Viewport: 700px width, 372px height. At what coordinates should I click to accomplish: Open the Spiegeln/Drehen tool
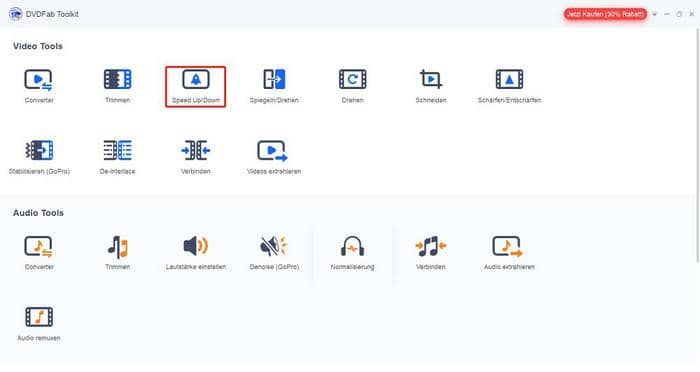(x=274, y=86)
